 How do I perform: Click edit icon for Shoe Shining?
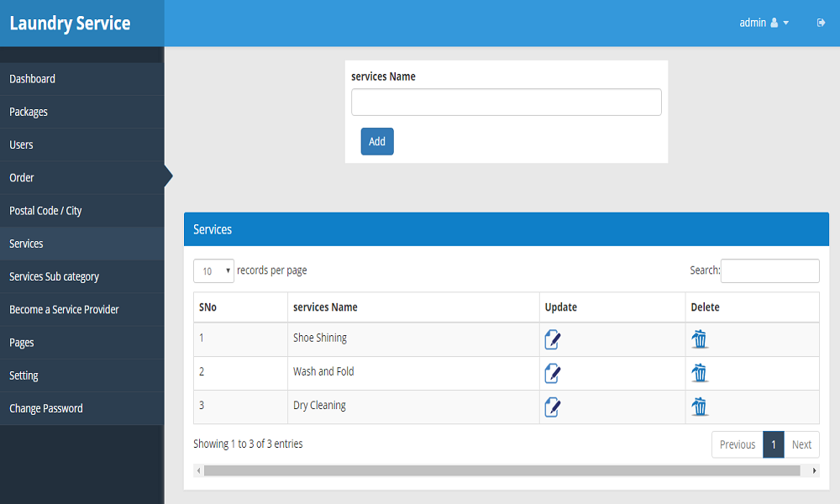click(x=552, y=339)
